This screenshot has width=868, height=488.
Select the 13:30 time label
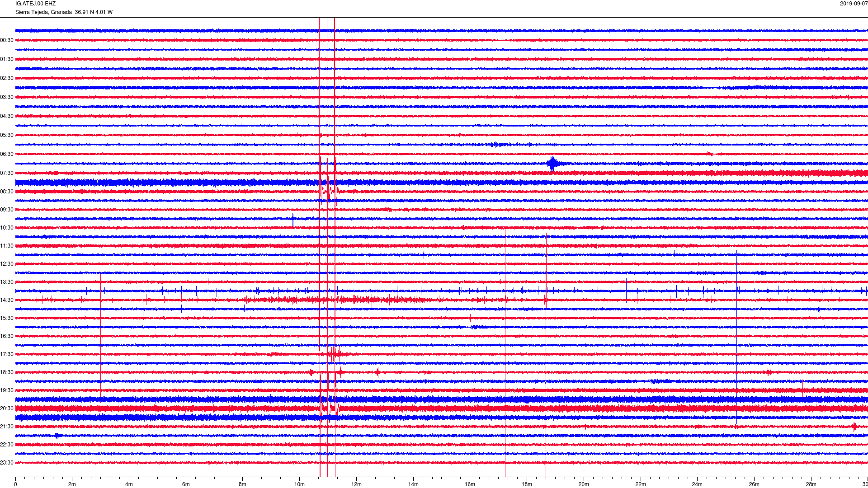tap(7, 282)
